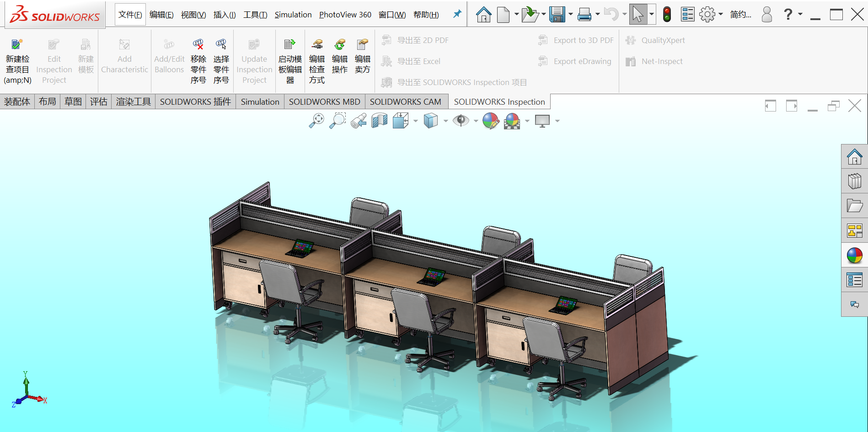Click the Previous View icon
The width and height of the screenshot is (868, 432).
[359, 121]
